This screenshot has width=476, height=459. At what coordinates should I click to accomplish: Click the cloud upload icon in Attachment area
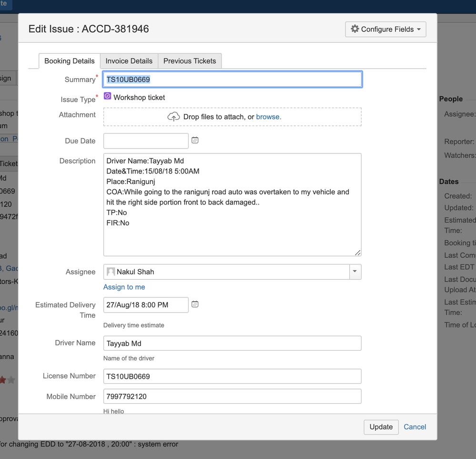coord(173,117)
